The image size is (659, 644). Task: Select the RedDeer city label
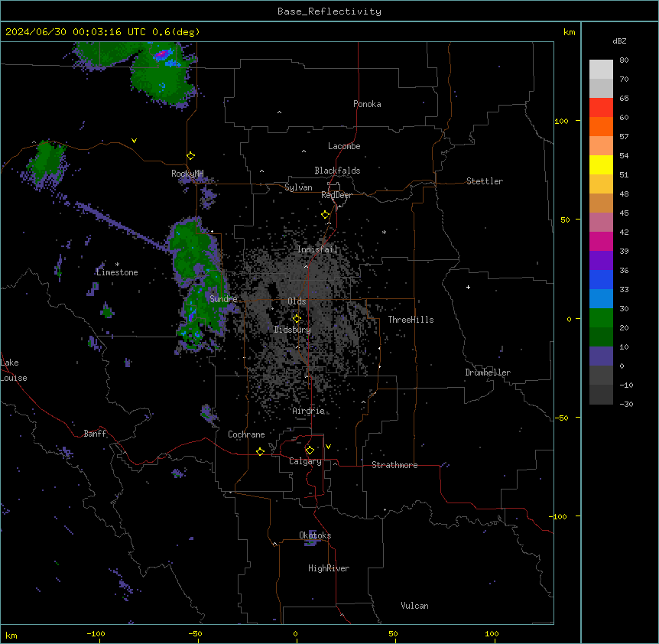pos(336,195)
